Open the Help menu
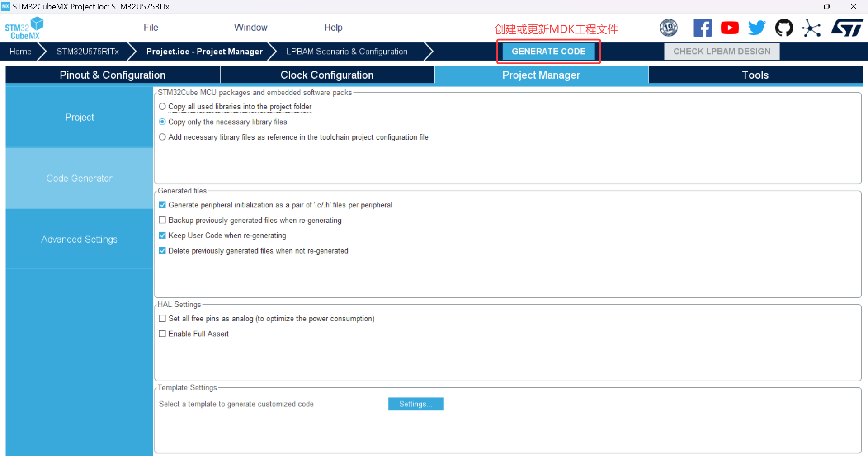The image size is (868, 461). [333, 28]
